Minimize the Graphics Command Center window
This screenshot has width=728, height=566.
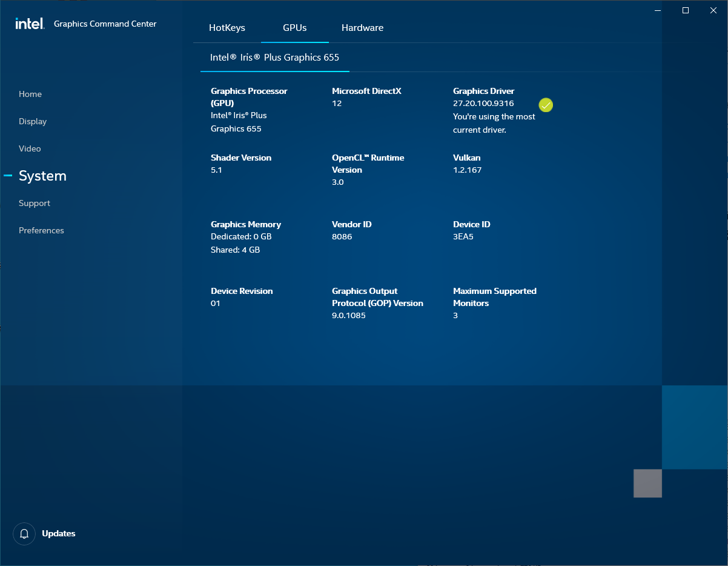click(x=657, y=10)
